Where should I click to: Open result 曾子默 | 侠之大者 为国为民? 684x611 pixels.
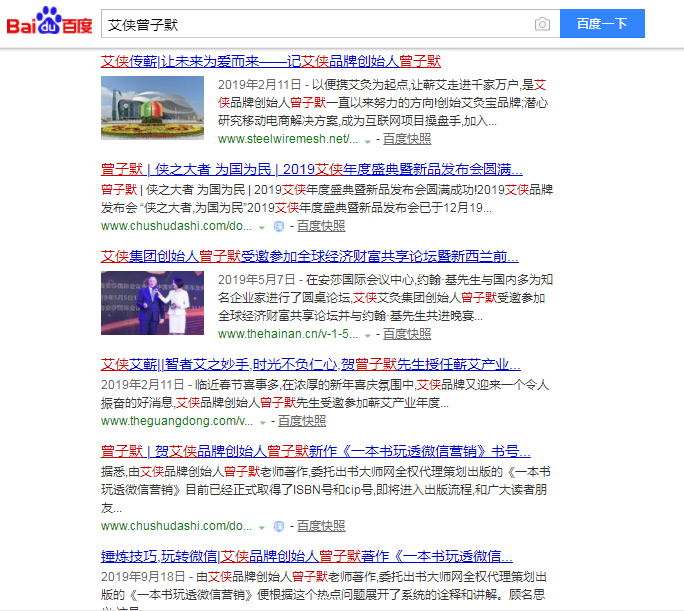[311, 170]
